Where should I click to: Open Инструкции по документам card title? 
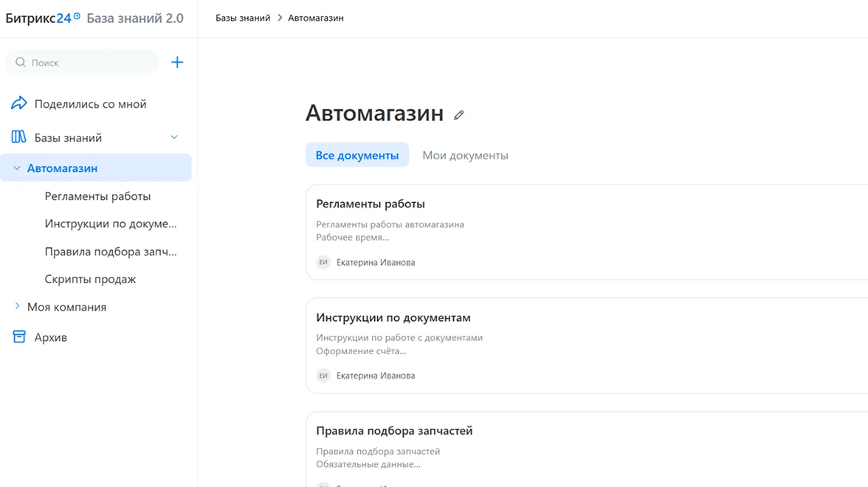(393, 317)
